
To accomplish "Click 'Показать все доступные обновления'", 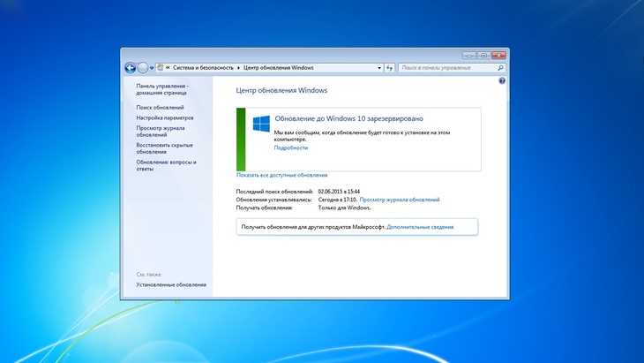I will pos(281,175).
